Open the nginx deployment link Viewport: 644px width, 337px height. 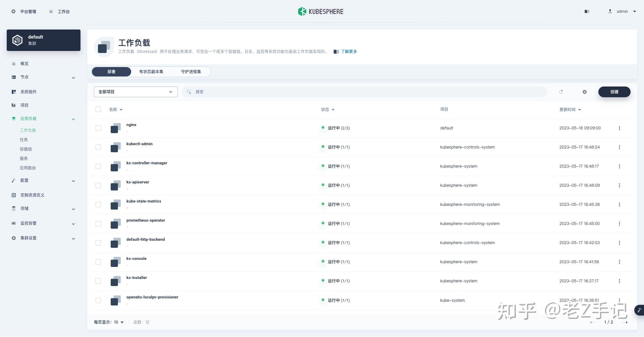click(x=131, y=125)
